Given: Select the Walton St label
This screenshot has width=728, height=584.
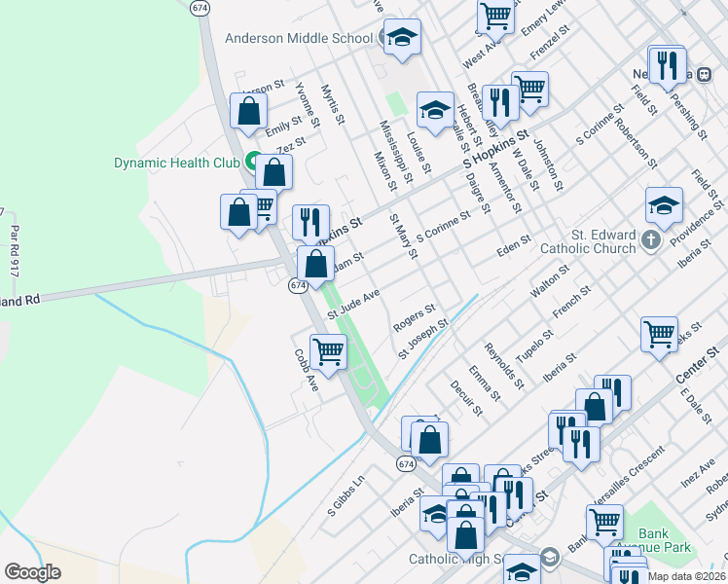Looking at the screenshot, I should [549, 281].
